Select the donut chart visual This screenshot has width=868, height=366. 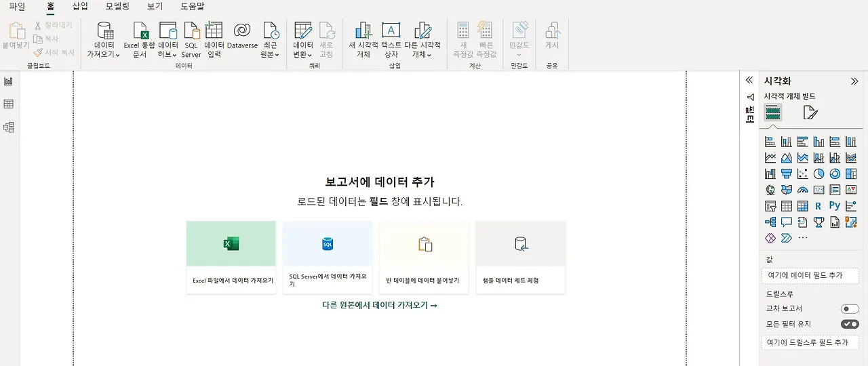835,174
